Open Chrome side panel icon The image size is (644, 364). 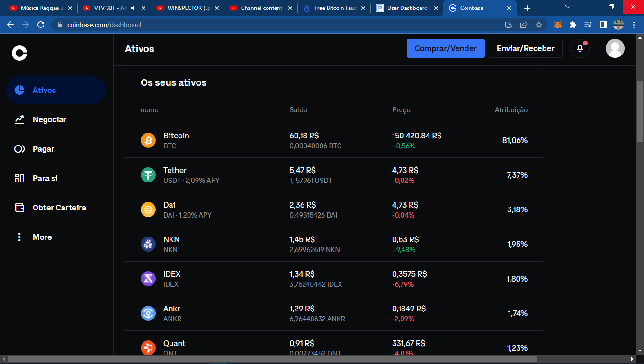click(603, 25)
